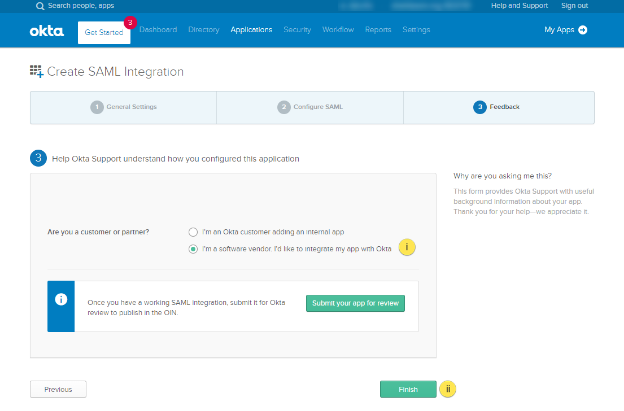624x411 pixels.
Task: Select Okta customer adding internal app
Action: tap(193, 232)
